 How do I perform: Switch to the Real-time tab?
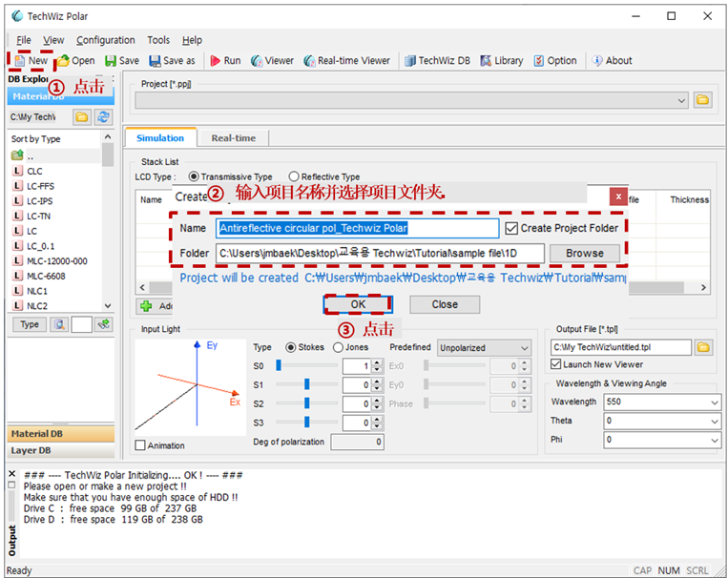pyautogui.click(x=234, y=138)
